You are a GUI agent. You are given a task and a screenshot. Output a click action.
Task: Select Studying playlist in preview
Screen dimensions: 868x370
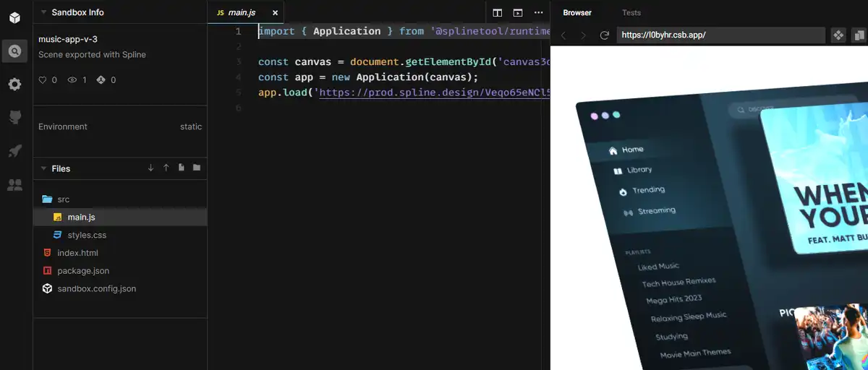tap(671, 337)
